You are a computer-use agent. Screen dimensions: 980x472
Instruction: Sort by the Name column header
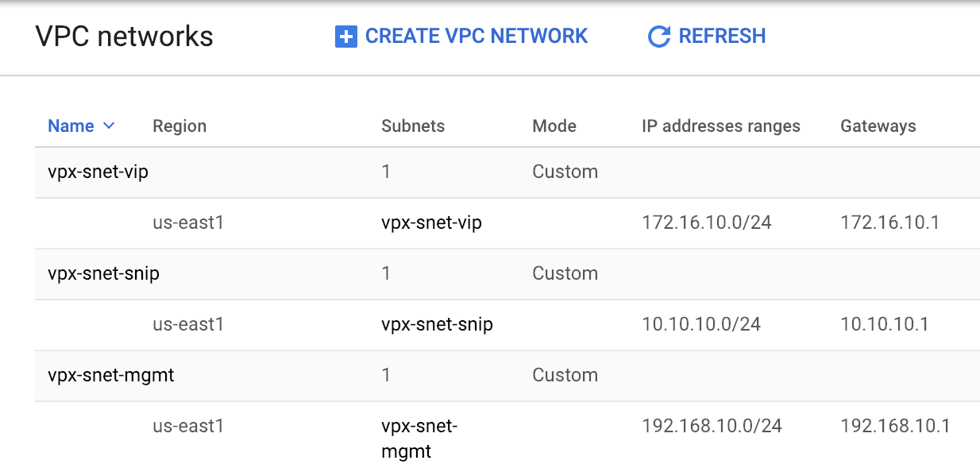(x=71, y=126)
